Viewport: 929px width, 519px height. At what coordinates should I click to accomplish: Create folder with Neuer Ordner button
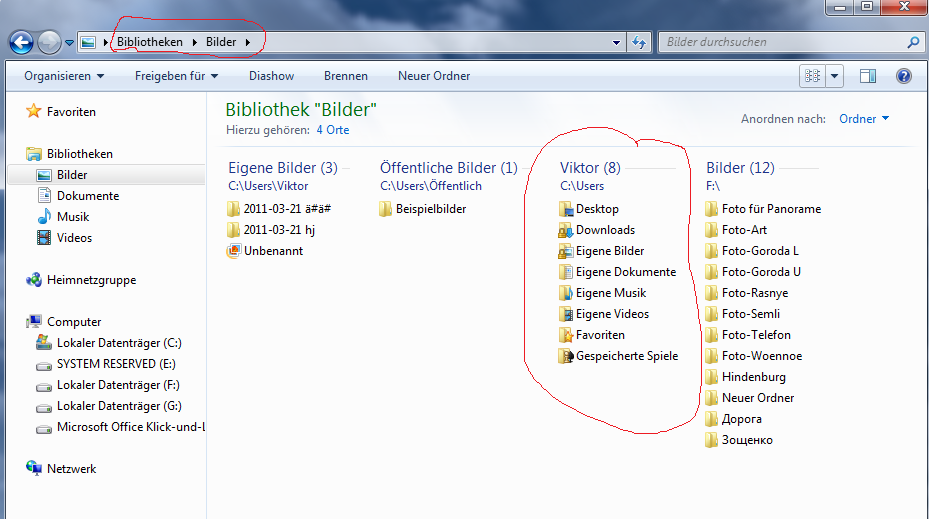433,76
